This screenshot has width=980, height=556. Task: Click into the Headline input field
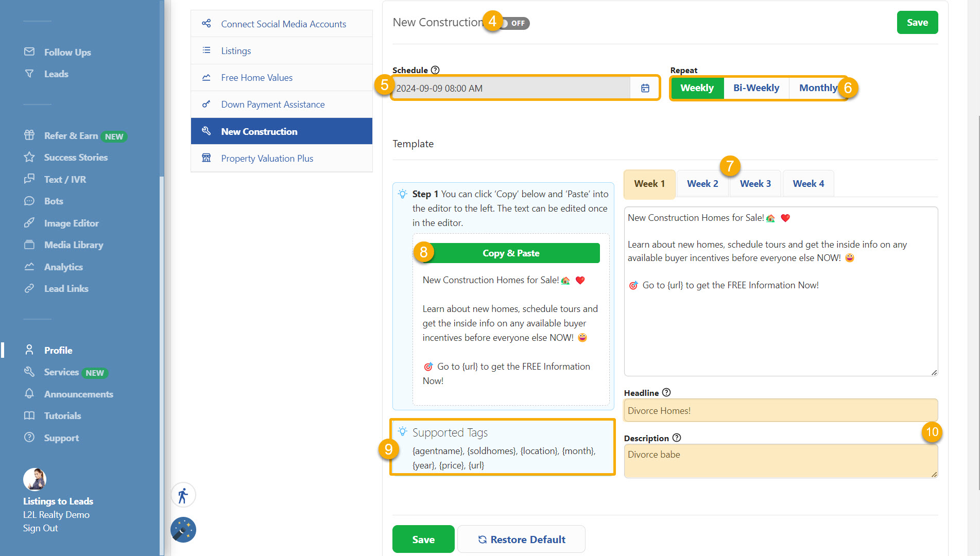(x=780, y=411)
